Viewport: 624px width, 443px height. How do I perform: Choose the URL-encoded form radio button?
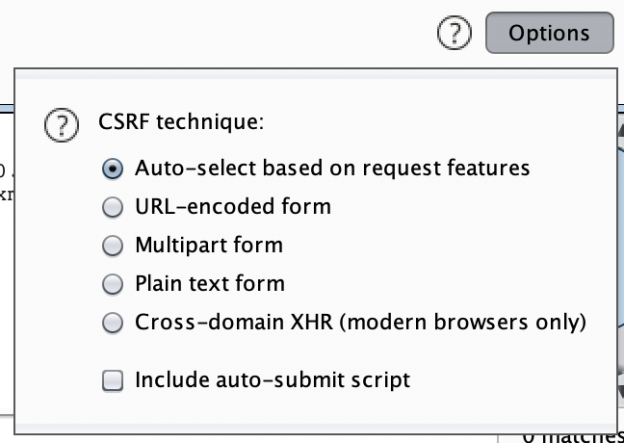[x=114, y=207]
